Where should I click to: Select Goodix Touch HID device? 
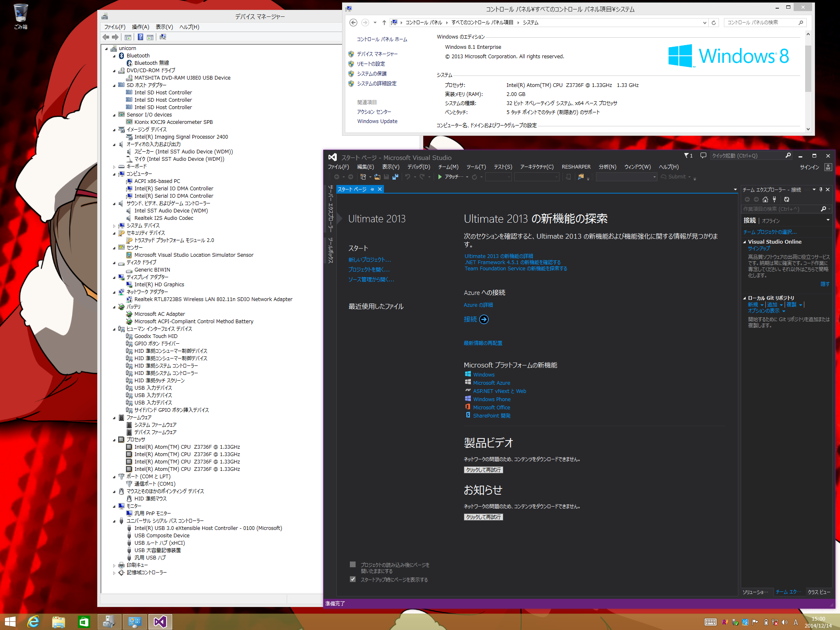point(156,336)
